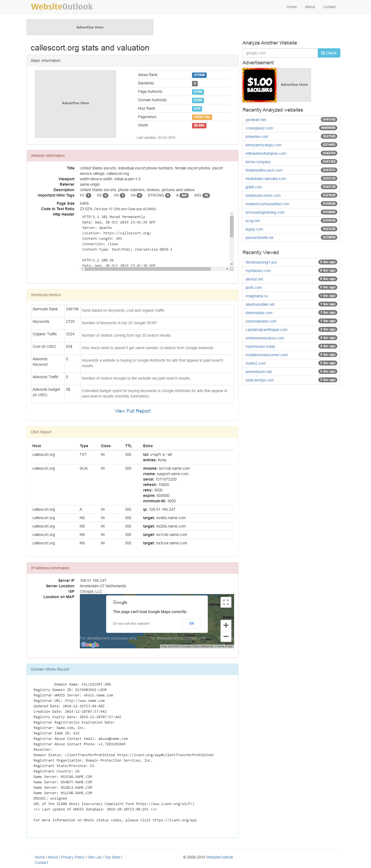Open beatbookcovers.com link
The image size is (371, 868).
click(263, 195)
